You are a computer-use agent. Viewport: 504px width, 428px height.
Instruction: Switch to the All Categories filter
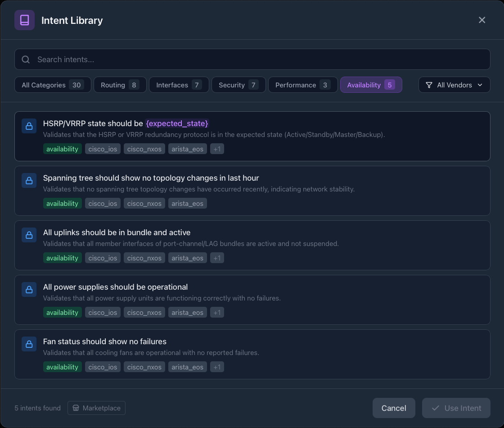53,85
